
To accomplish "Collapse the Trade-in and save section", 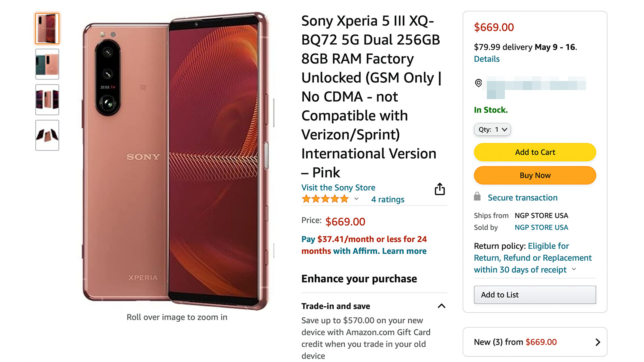I will pos(441,306).
